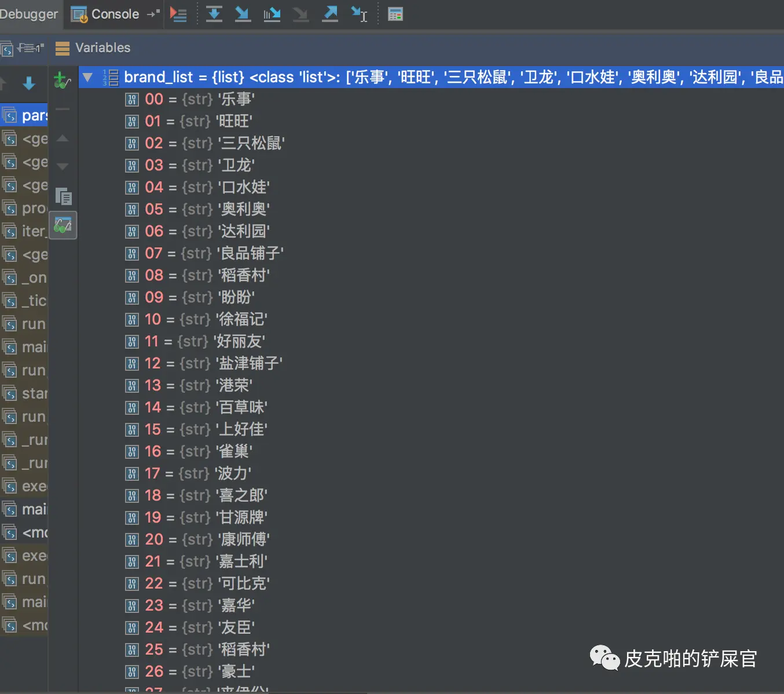
Task: Select list item 10 '徐福记'
Action: coord(431,319)
